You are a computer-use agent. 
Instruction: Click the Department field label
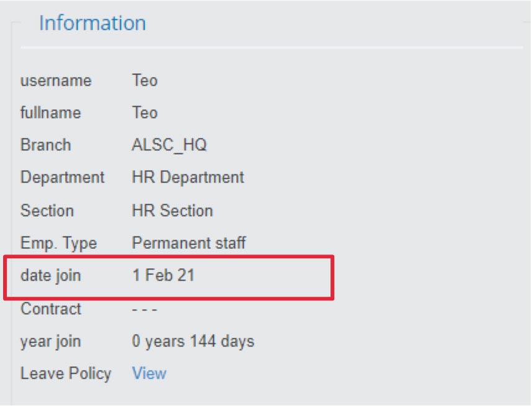(x=63, y=178)
